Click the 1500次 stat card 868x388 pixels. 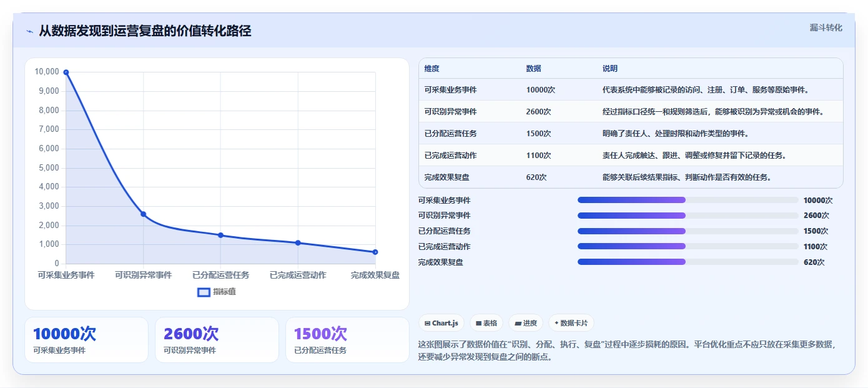tap(347, 340)
